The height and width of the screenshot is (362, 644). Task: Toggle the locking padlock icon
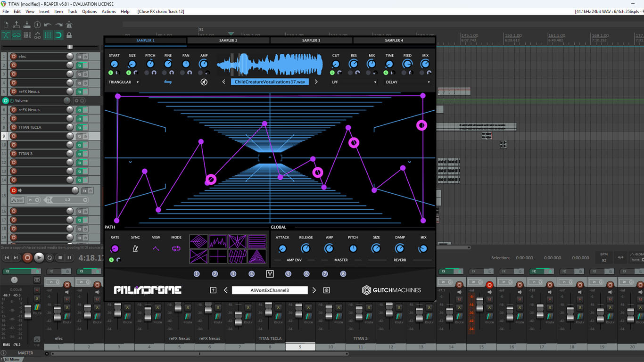point(69,35)
